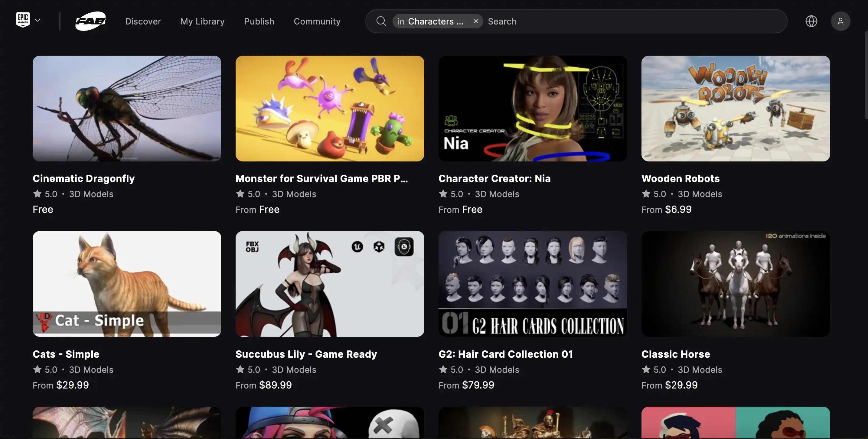This screenshot has height=439, width=868.
Task: Click the star rating icon under Wooden Robots
Action: click(646, 194)
